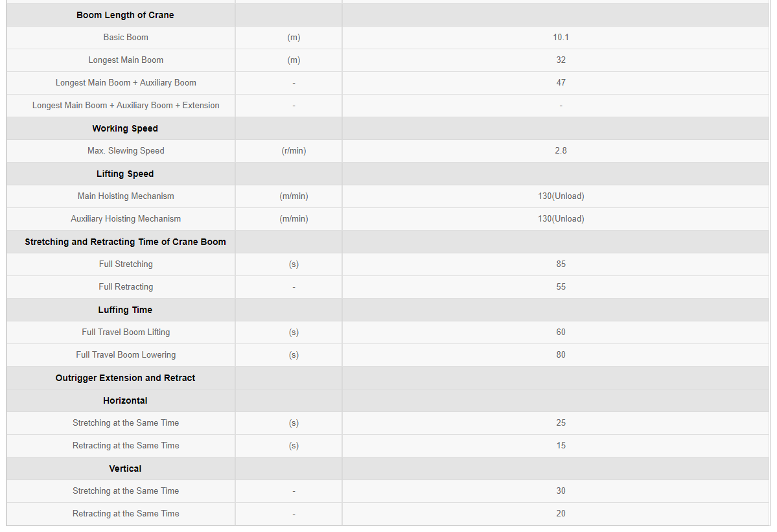Click the Full Stretching value 85
This screenshot has height=532, width=777.
coord(561,264)
